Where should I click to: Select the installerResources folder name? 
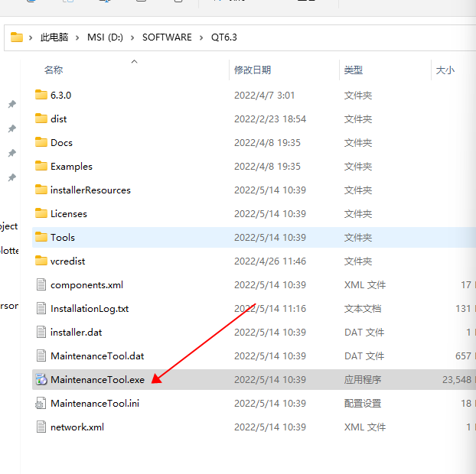tap(90, 190)
